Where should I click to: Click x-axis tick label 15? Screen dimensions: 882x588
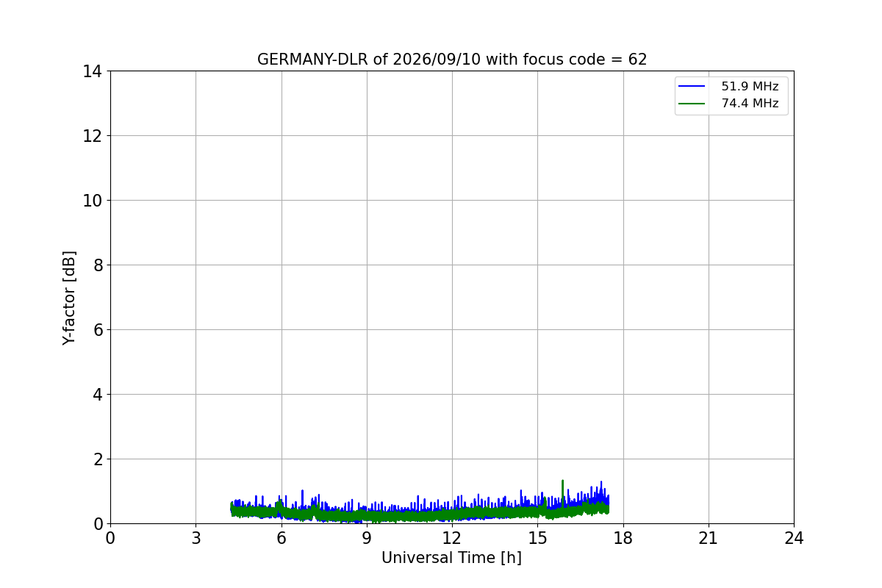point(537,538)
